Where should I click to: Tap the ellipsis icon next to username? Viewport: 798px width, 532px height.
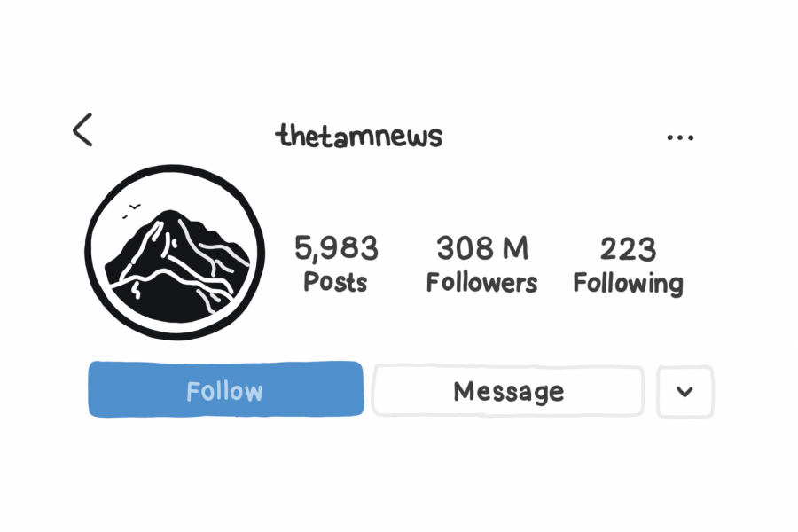click(x=680, y=137)
